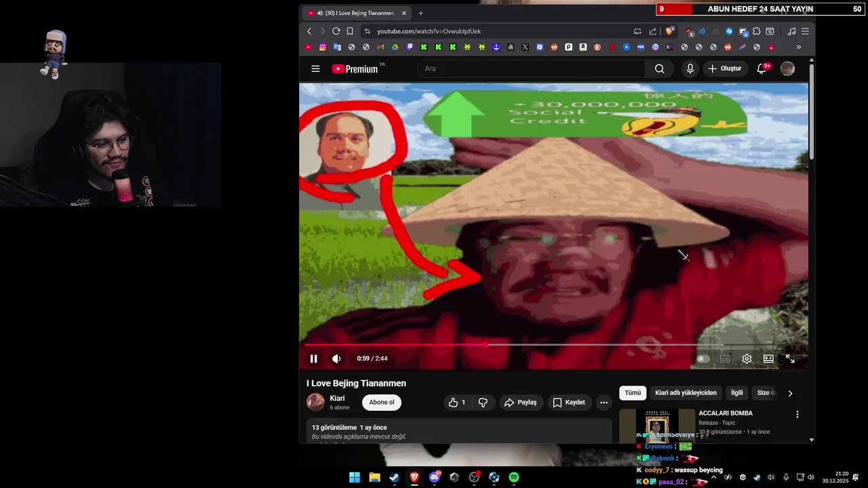Subscribe with the Abone ol button
This screenshot has height=488, width=868.
click(382, 403)
